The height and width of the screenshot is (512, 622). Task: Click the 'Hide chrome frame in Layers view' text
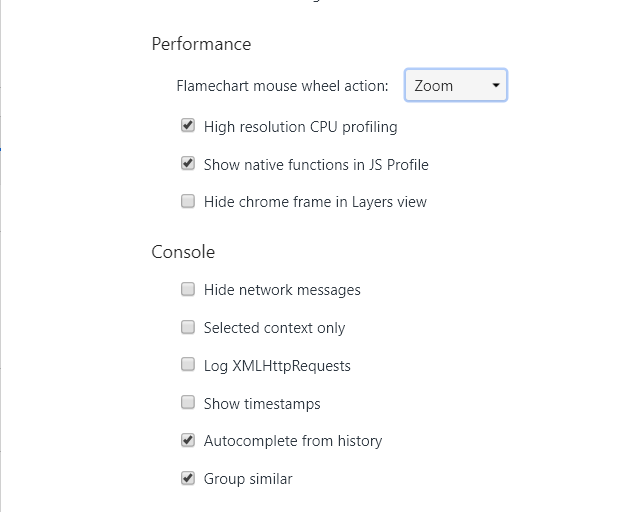pos(315,202)
